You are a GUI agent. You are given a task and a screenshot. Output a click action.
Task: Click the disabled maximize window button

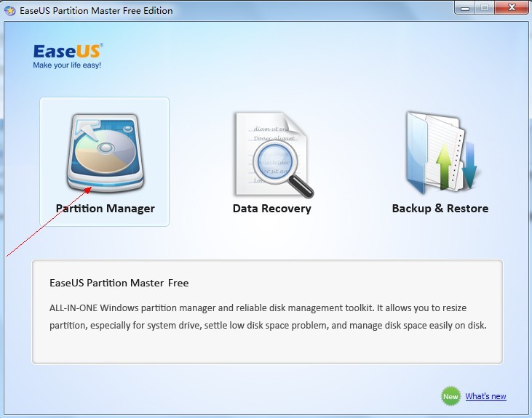[485, 8]
